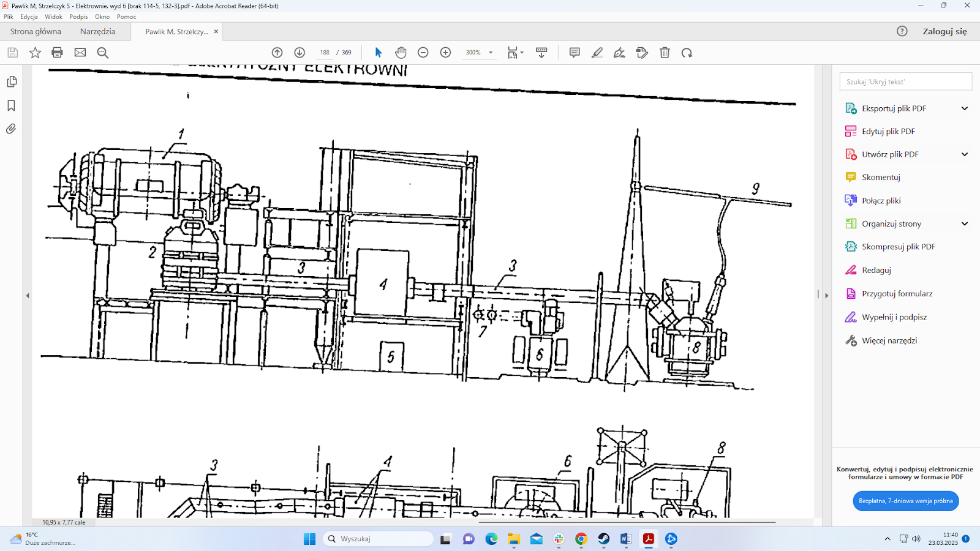The height and width of the screenshot is (551, 980).
Task: Expand Eksportuj plik PDF options
Action: 964,108
